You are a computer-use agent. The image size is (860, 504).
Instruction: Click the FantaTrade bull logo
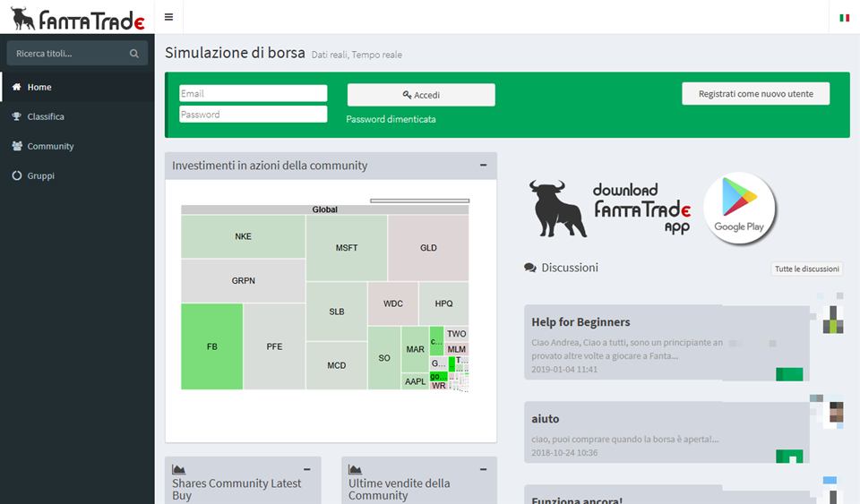[77, 19]
